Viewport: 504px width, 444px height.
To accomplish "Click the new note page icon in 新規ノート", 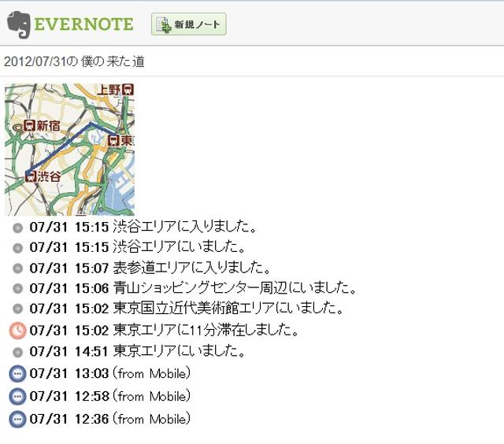I will point(164,24).
